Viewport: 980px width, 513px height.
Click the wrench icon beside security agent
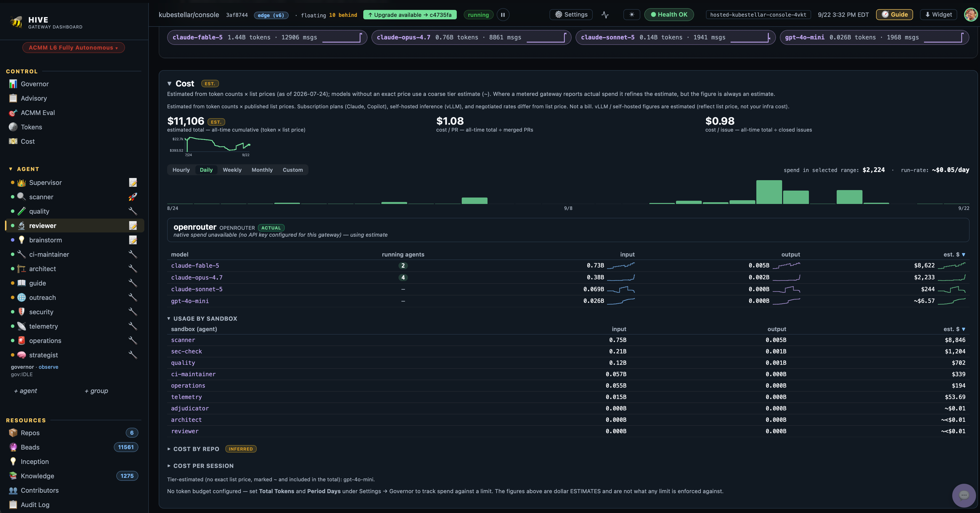pos(133,312)
